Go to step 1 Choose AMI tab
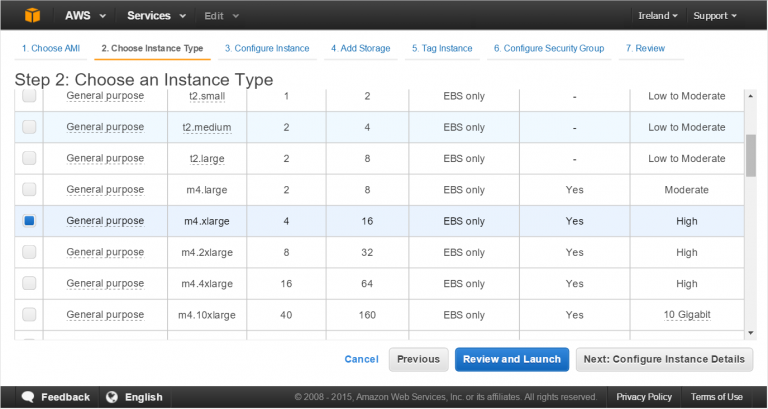Image resolution: width=768 pixels, height=409 pixels. (50, 48)
